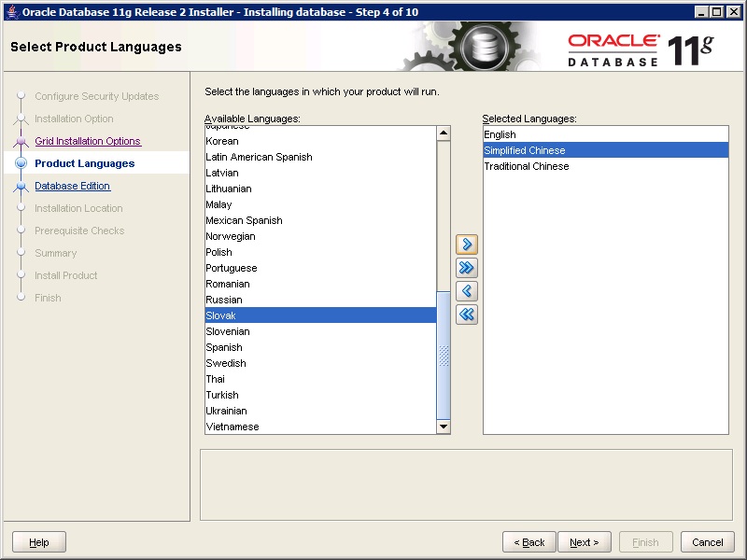Click the single left arrow to remove language
Viewport: 747px width, 560px height.
[x=466, y=291]
